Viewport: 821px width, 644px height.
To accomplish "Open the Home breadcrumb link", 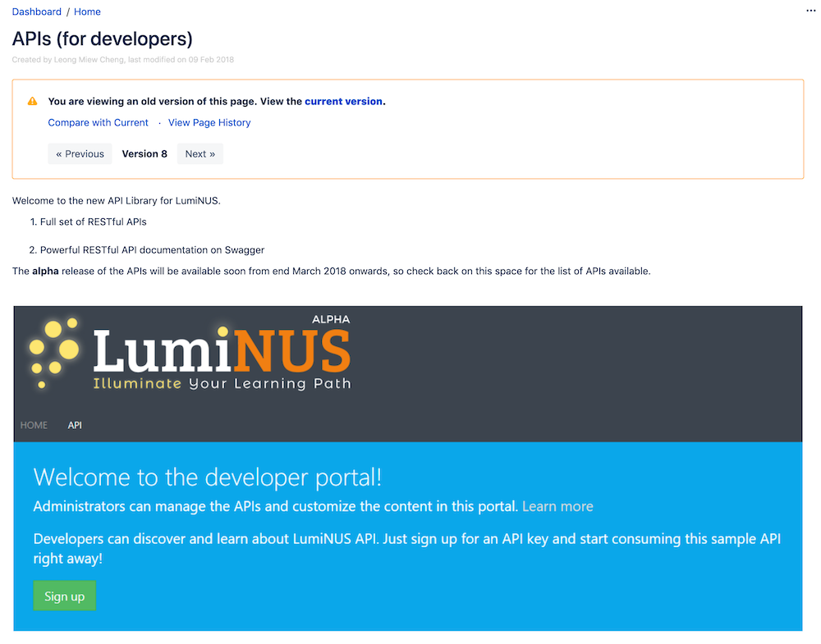I will pyautogui.click(x=87, y=11).
